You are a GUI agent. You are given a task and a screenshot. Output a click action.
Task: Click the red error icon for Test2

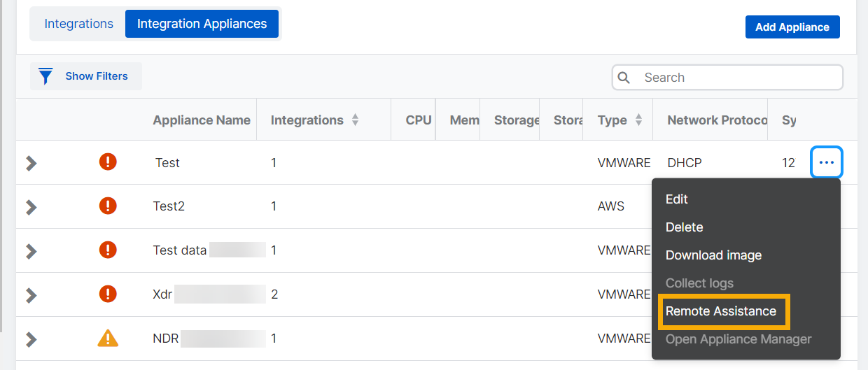coord(108,206)
